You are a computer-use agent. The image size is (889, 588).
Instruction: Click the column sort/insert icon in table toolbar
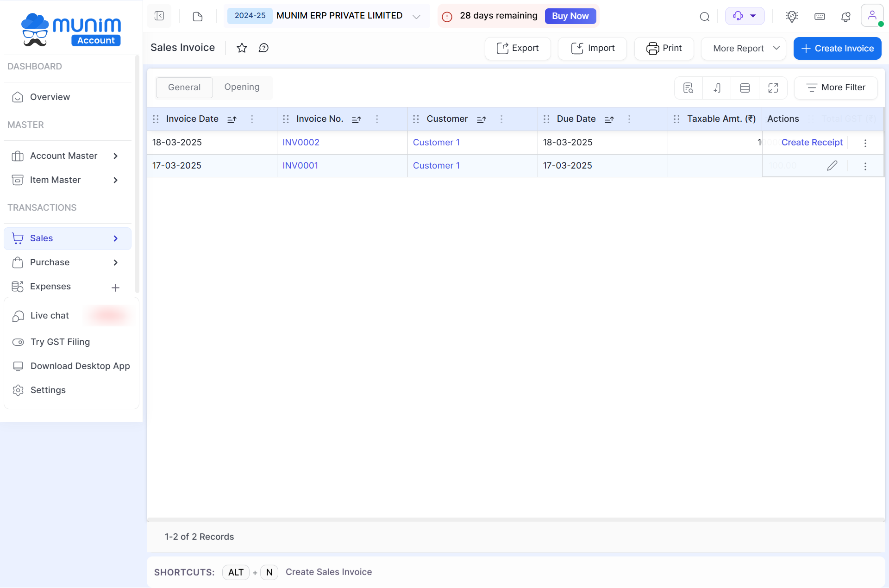pyautogui.click(x=717, y=88)
